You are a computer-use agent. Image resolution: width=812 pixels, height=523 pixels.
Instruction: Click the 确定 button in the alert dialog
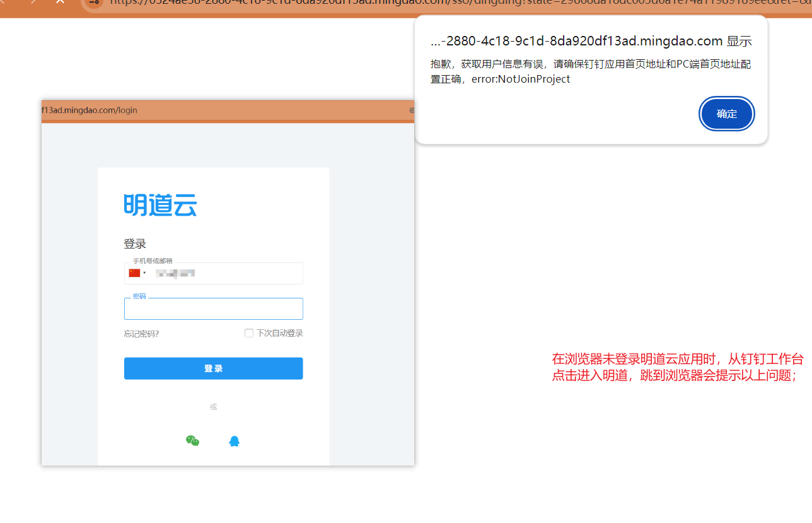(x=727, y=114)
